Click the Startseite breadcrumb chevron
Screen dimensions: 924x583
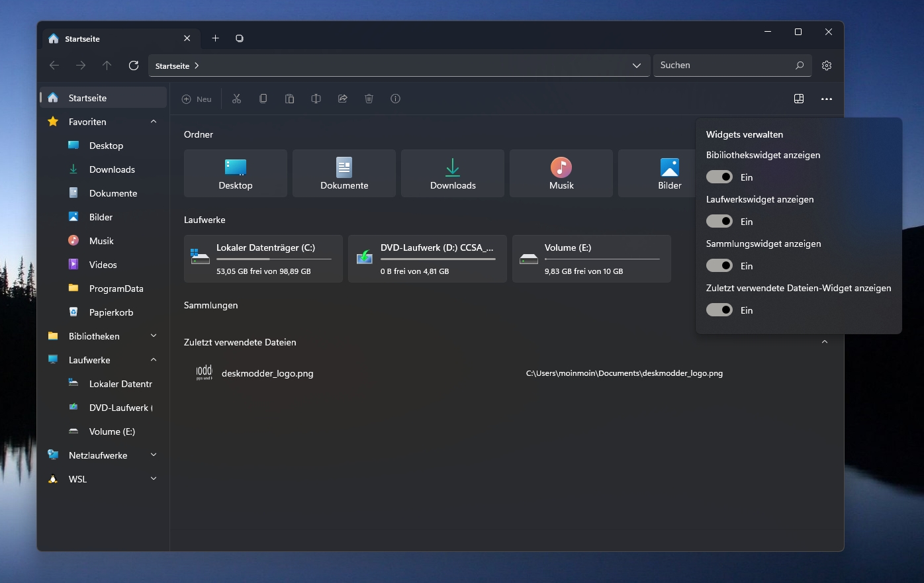[197, 66]
